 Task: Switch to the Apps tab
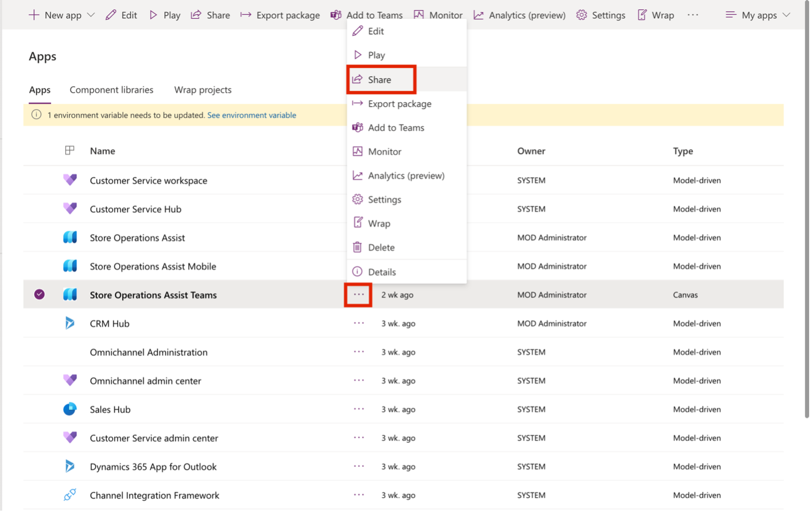click(x=40, y=90)
